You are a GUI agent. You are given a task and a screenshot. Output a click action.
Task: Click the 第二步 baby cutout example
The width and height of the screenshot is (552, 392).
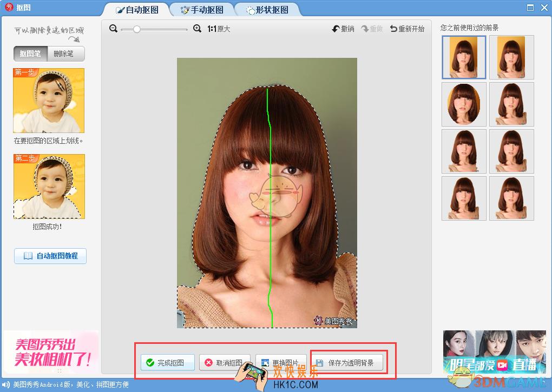click(x=49, y=187)
